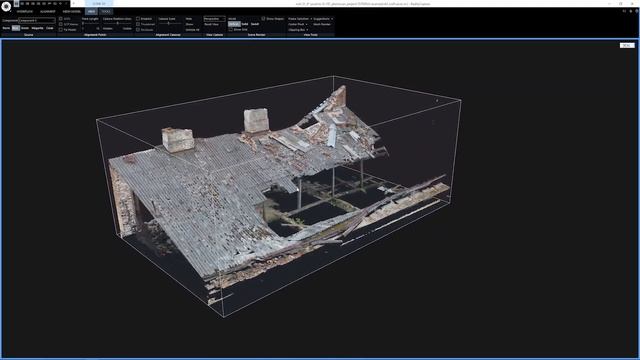Toggle the Tie Points checkbox
The image size is (640, 360).
click(x=61, y=29)
